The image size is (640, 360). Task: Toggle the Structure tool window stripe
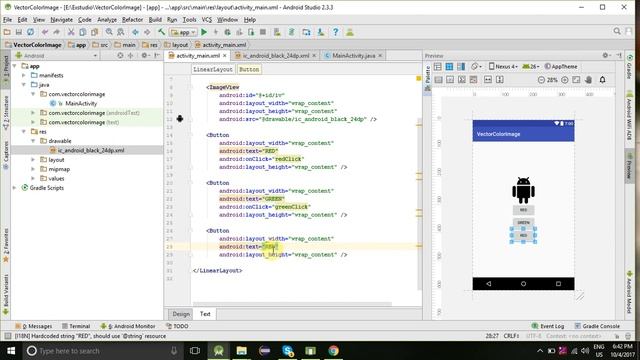coord(6,113)
